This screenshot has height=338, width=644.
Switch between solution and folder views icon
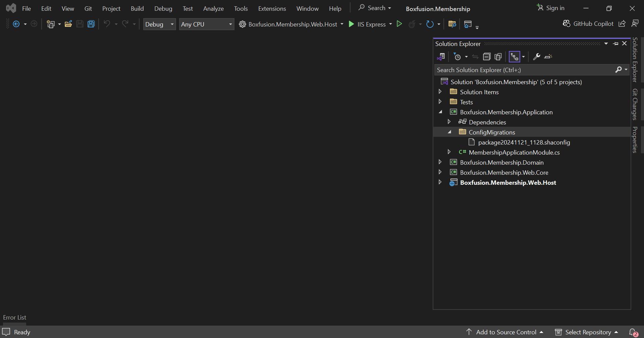pos(441,57)
